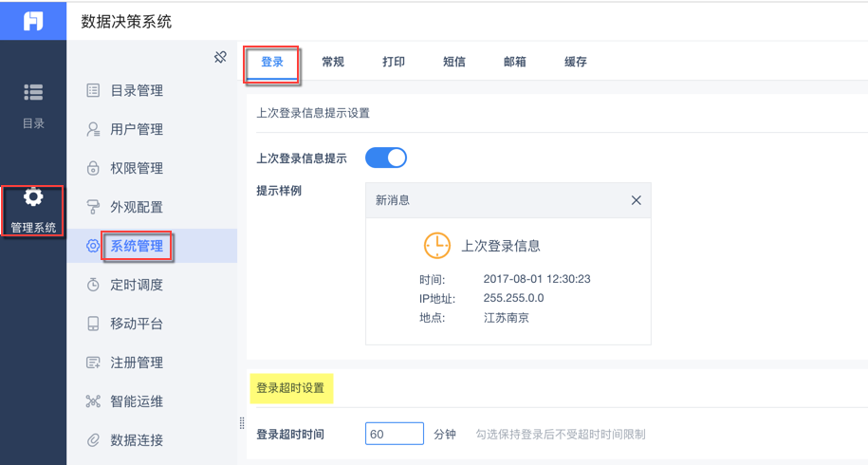The width and height of the screenshot is (868, 465).
Task: Click the 登录超时时间 minutes input field
Action: tap(394, 434)
